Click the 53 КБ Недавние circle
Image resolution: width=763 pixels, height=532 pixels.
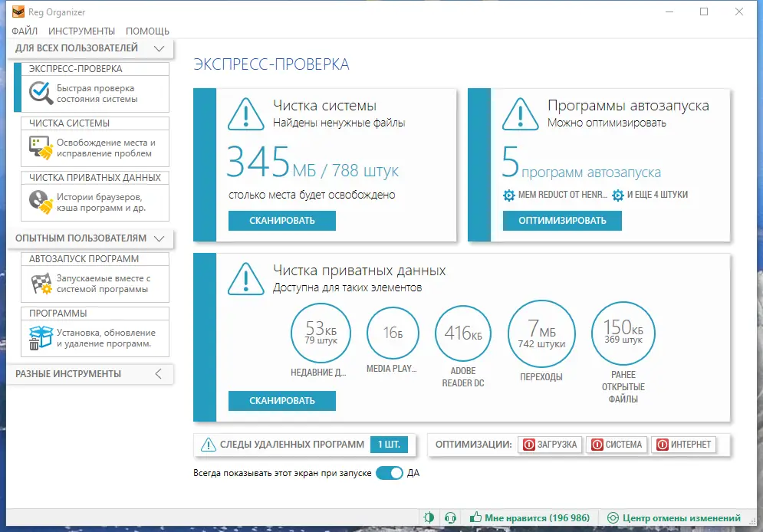(321, 333)
